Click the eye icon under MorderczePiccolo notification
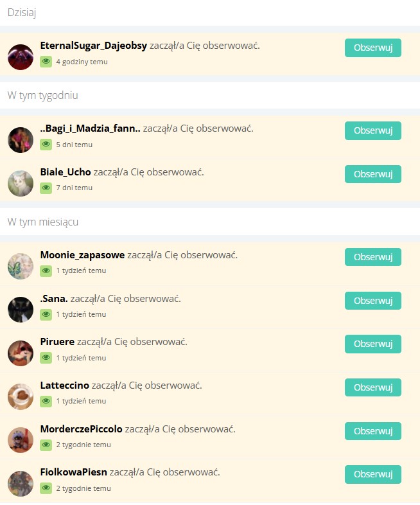Screen dimensions: 420x505 pyautogui.click(x=46, y=445)
